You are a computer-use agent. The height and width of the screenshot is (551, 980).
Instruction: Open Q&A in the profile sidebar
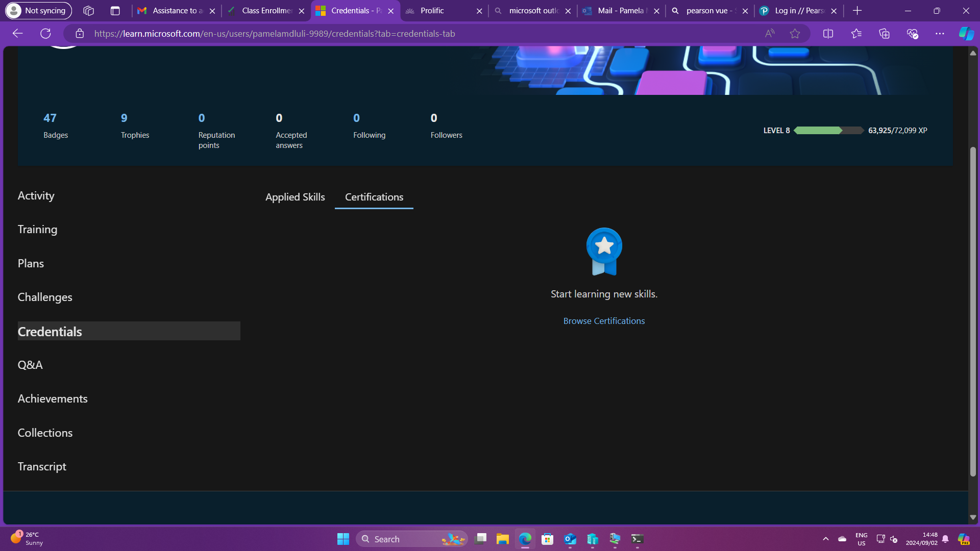[30, 365]
